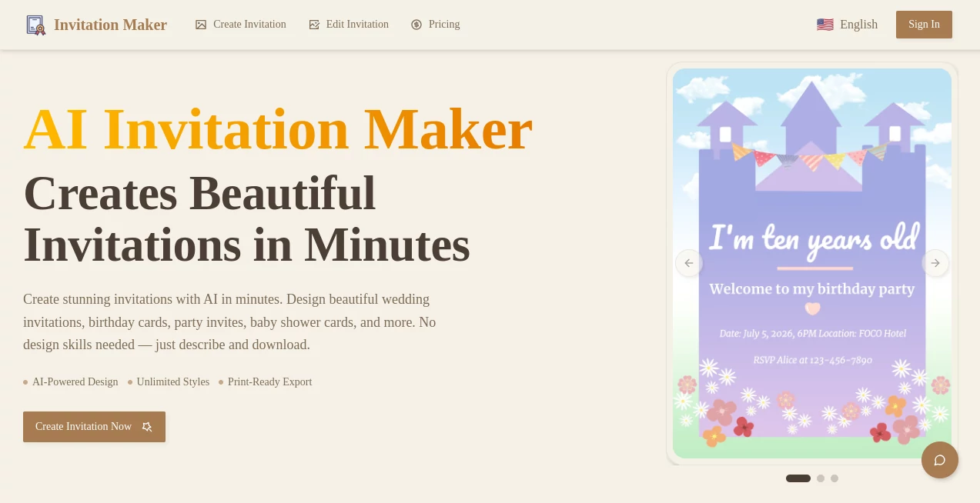Click the US flag icon
Screen dimensions: 980x503
[825, 24]
